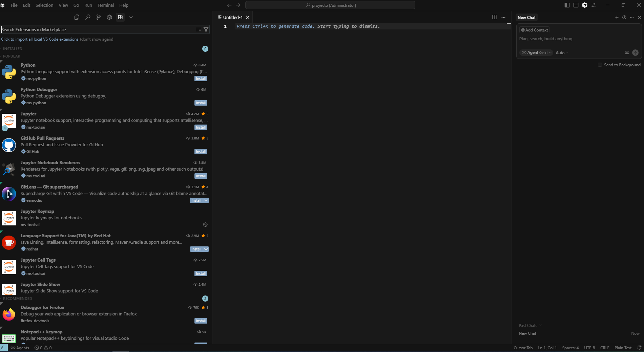
Task: Open extensions filter funnel icon
Action: 206,30
